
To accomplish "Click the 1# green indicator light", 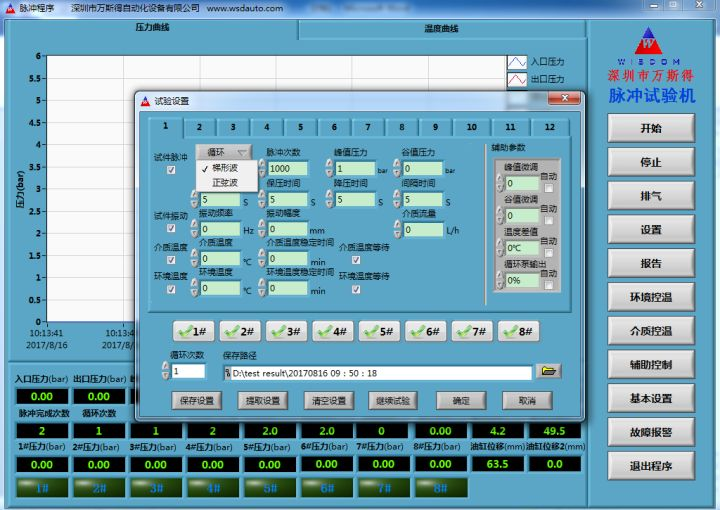I will tap(42, 488).
